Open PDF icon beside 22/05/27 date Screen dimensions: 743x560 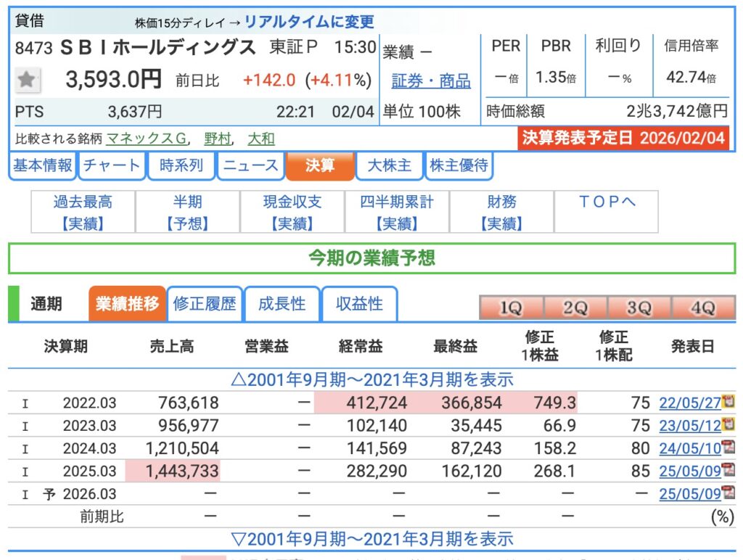[x=728, y=401]
